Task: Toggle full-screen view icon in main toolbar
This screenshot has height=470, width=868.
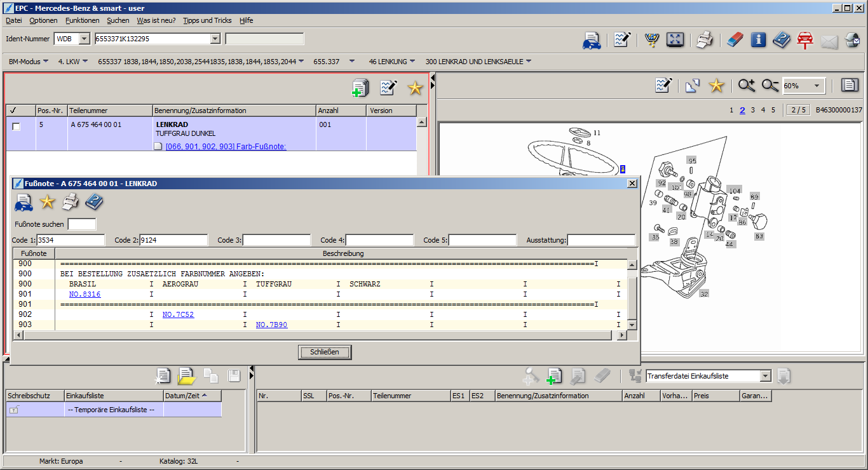Action: [675, 40]
